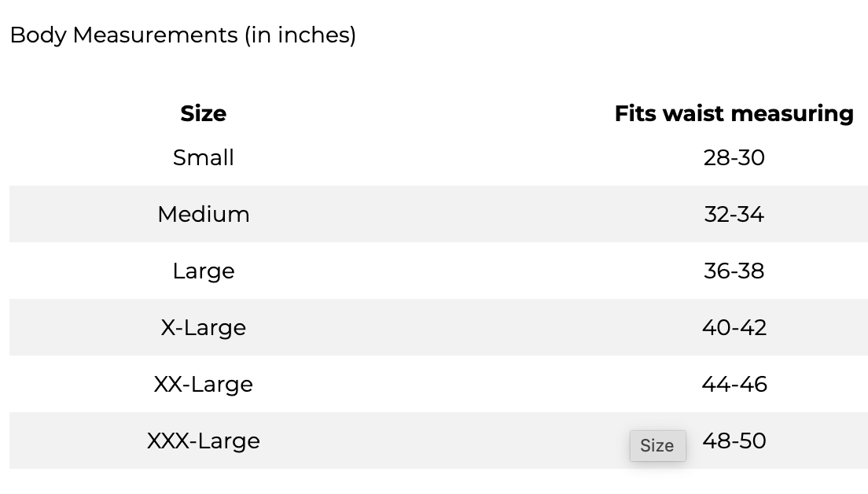Click the Body Measurements heading
The height and width of the screenshot is (494, 868).
tap(182, 35)
